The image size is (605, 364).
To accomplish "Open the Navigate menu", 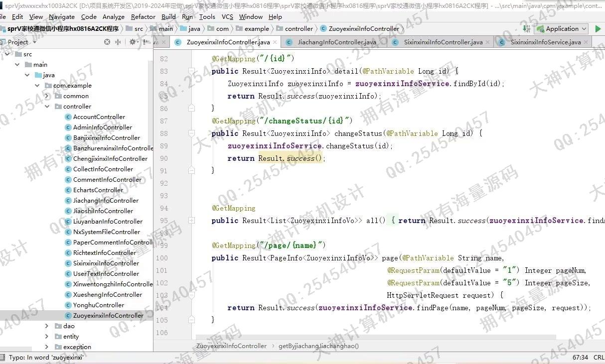I will pos(62,16).
